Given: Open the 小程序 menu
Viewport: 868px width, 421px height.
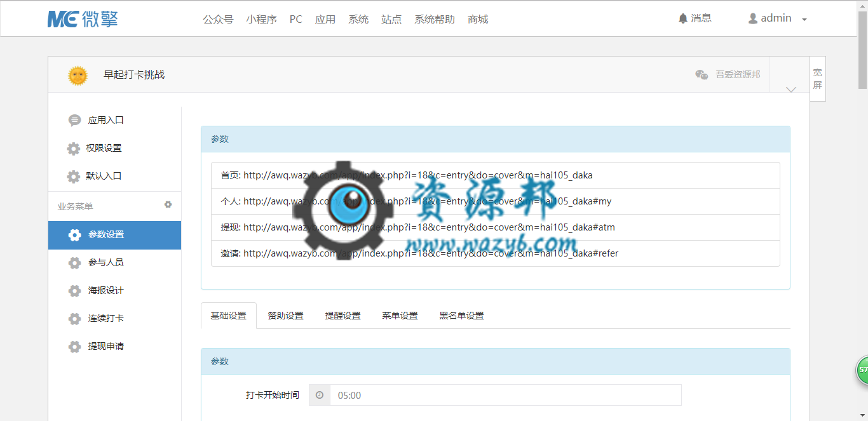Looking at the screenshot, I should (262, 19).
